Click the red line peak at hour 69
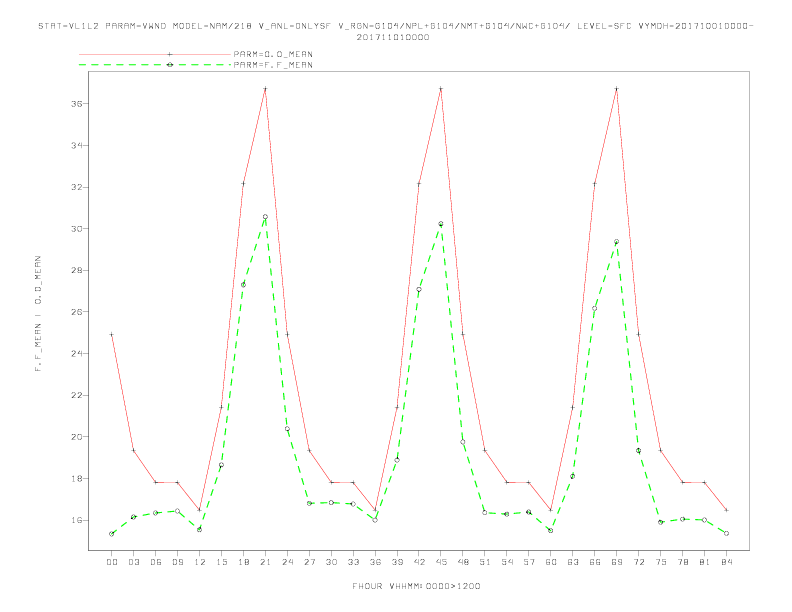The image size is (792, 612). (617, 89)
